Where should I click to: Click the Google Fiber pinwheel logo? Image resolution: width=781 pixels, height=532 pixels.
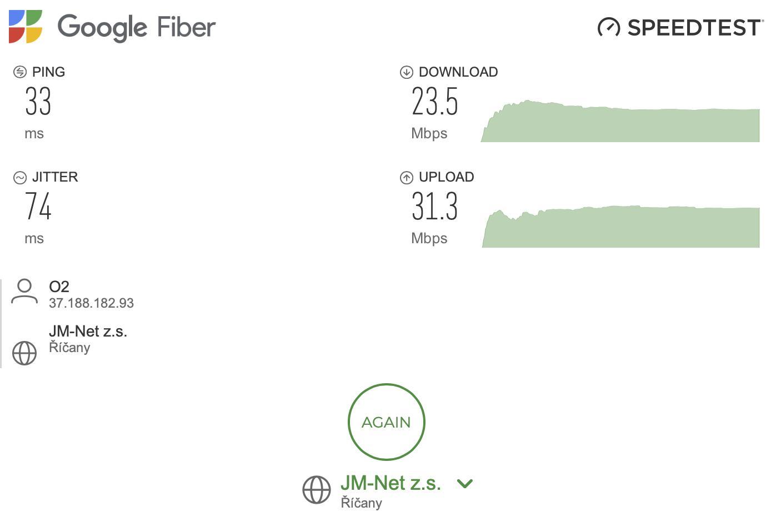[26, 27]
